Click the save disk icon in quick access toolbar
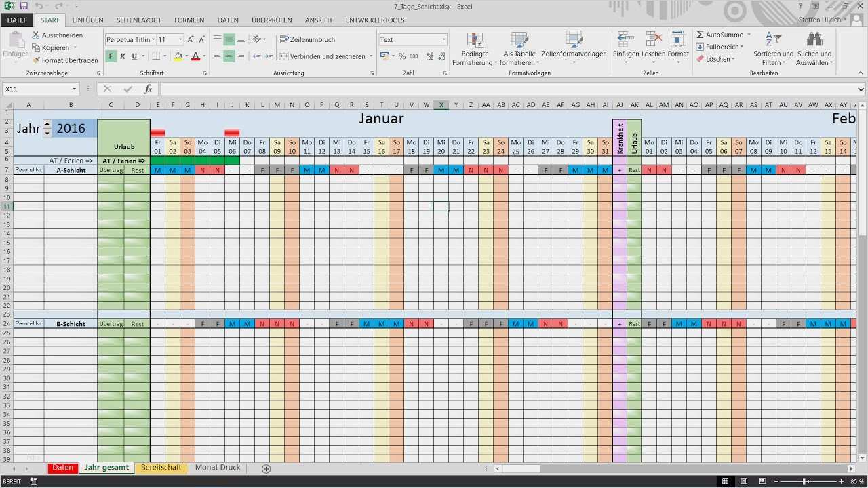 24,6
